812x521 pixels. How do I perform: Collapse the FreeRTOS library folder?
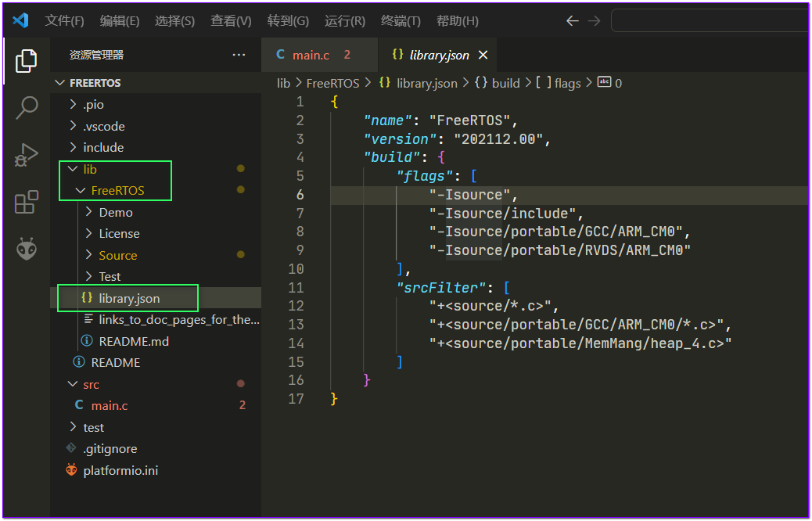[81, 191]
